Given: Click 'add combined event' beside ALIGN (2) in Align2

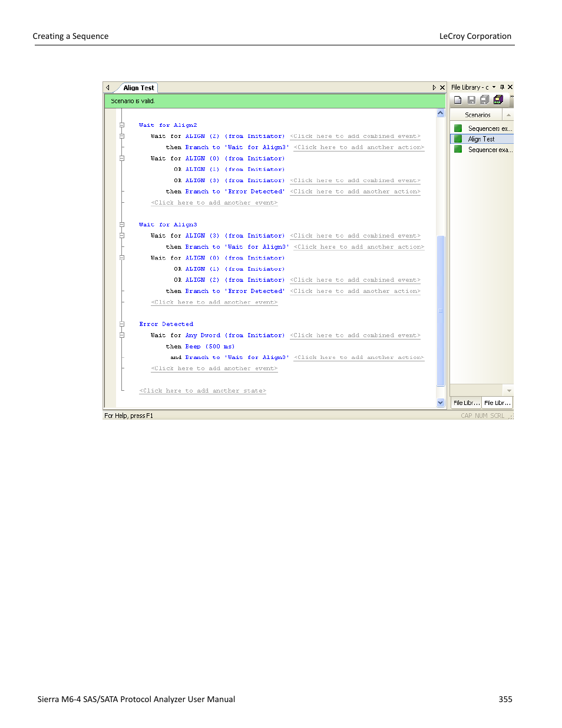Looking at the screenshot, I should point(355,136).
